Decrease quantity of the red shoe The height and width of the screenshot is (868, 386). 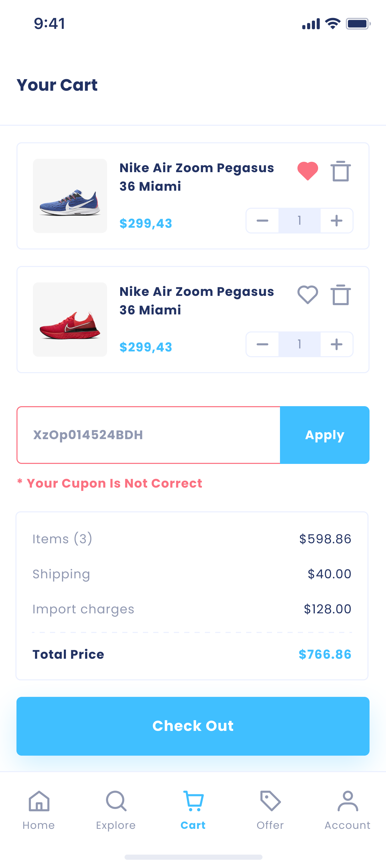tap(262, 344)
